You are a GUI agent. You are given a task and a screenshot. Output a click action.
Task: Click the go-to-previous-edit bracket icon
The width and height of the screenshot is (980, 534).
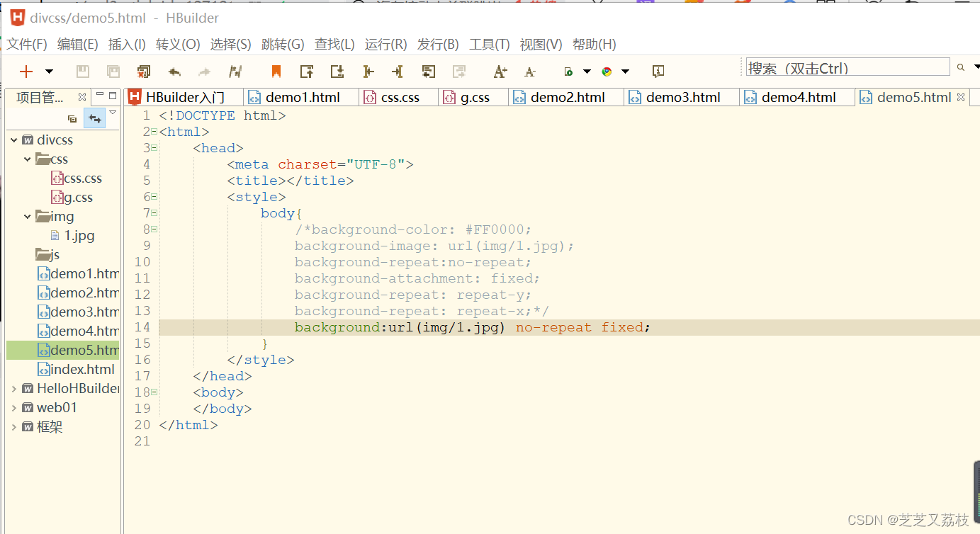click(368, 72)
